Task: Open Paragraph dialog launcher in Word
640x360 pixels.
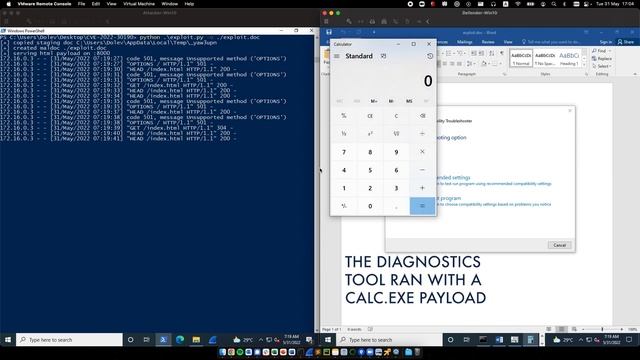Action: (x=504, y=74)
